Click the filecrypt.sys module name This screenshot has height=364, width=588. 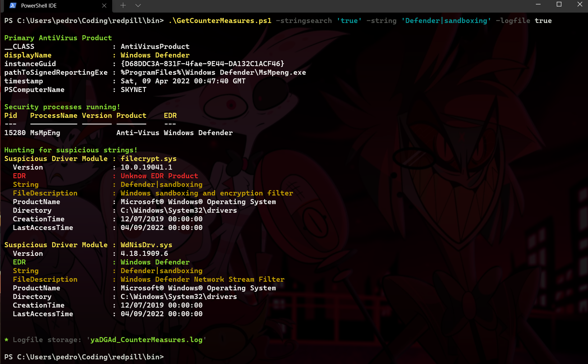pyautogui.click(x=148, y=158)
